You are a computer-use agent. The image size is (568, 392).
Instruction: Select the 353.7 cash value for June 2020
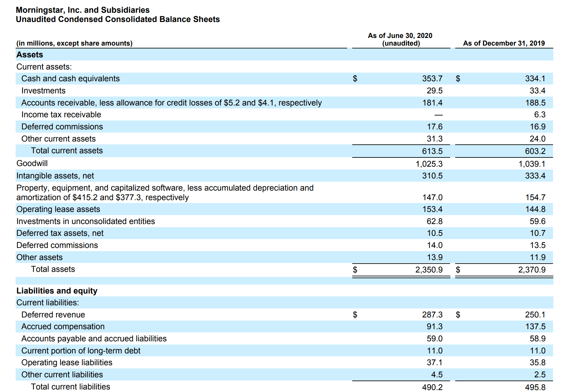[432, 79]
